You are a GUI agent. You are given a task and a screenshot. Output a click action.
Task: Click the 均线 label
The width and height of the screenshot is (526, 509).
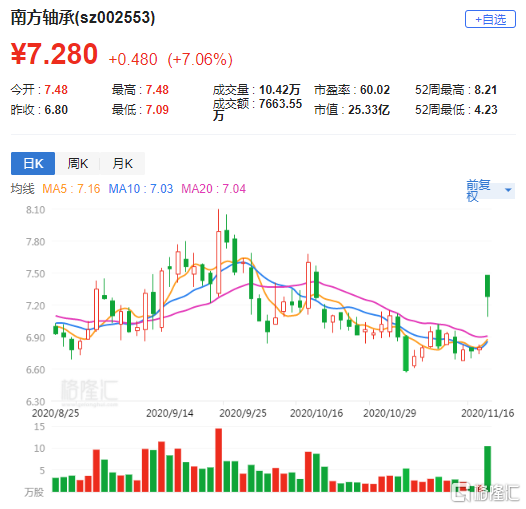click(22, 189)
